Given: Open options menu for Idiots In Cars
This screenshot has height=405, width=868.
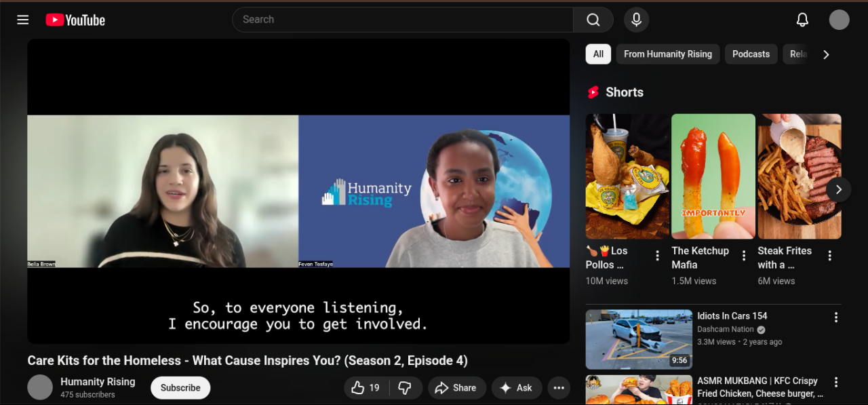Looking at the screenshot, I should (x=835, y=317).
